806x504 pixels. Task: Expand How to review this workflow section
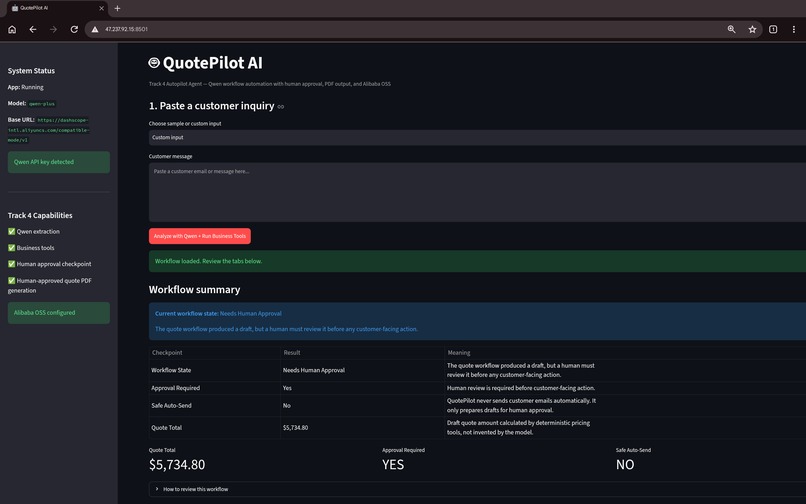click(477, 489)
